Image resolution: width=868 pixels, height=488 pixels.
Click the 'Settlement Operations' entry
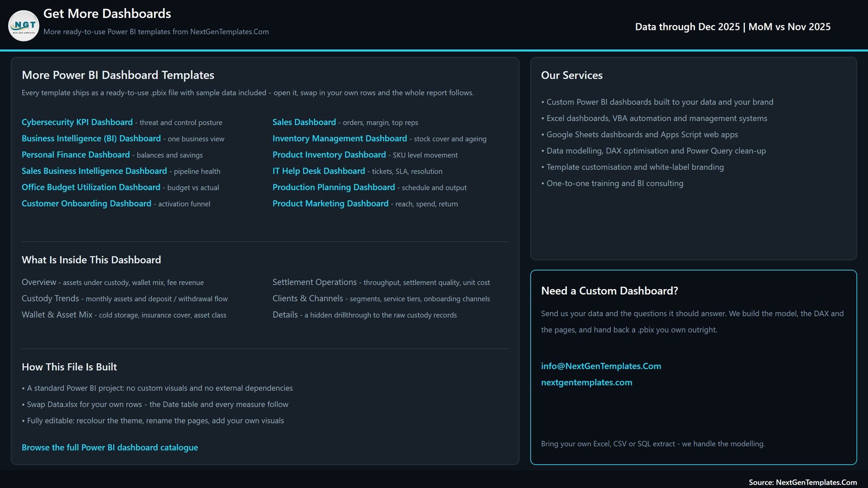tap(381, 282)
